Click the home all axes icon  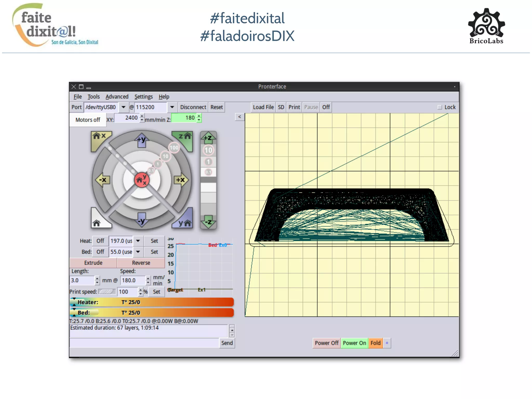click(97, 222)
